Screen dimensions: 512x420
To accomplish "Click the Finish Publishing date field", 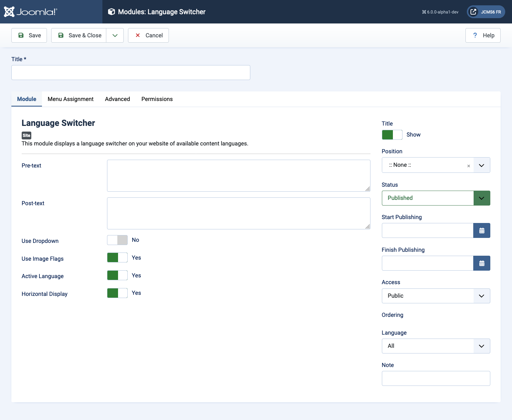I will [x=428, y=263].
